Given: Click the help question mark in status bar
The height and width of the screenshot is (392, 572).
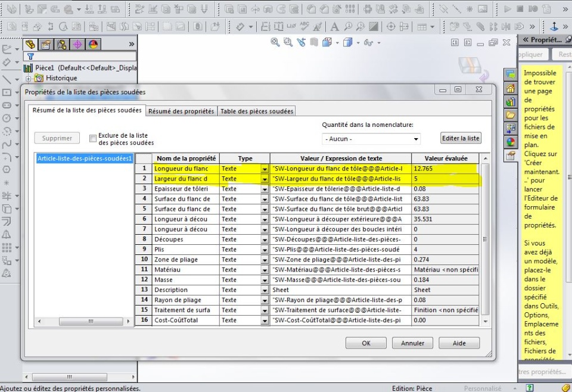Looking at the screenshot, I should tap(530, 388).
